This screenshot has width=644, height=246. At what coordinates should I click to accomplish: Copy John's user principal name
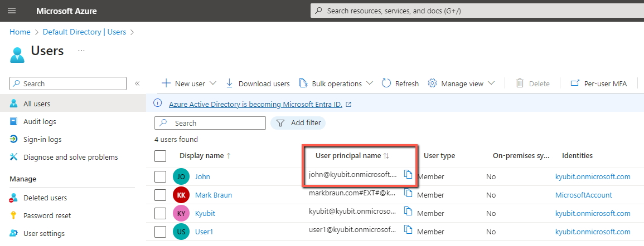tap(408, 175)
